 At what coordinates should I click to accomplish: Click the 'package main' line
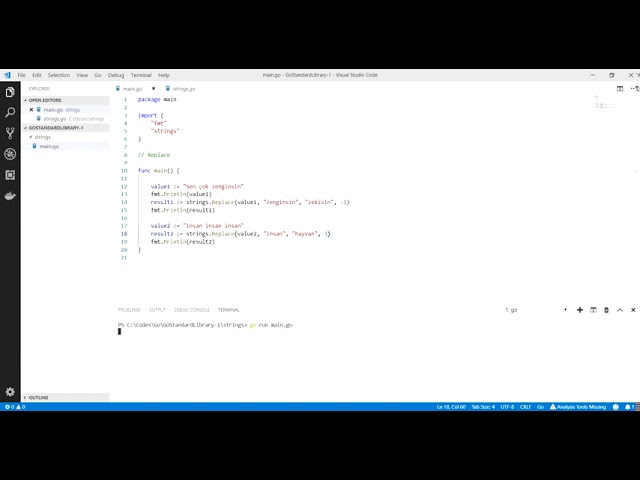[x=157, y=99]
